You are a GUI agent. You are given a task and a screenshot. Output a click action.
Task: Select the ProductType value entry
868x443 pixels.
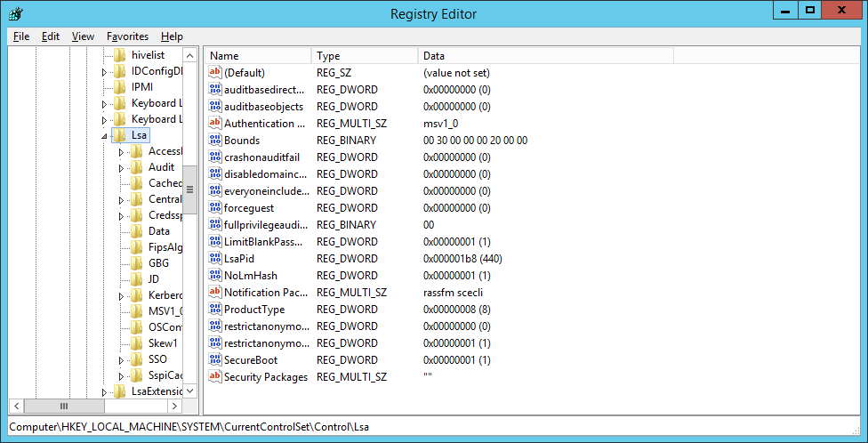coord(254,310)
